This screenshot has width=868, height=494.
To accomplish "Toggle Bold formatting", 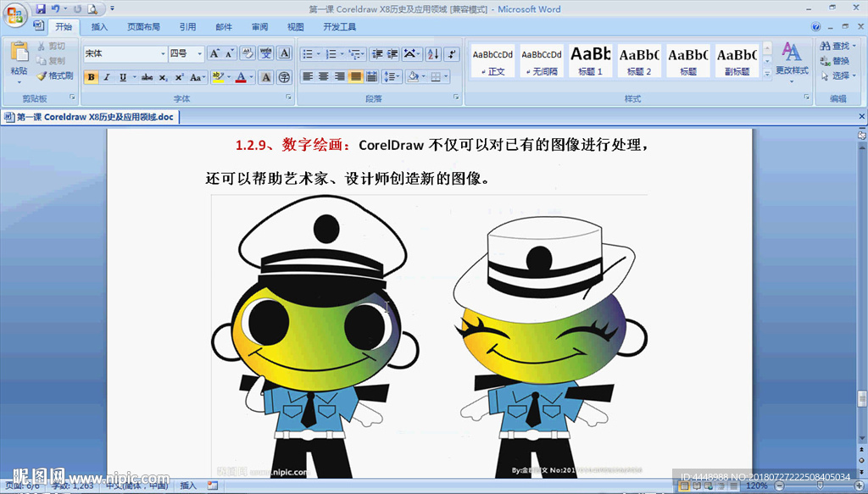I will 92,77.
